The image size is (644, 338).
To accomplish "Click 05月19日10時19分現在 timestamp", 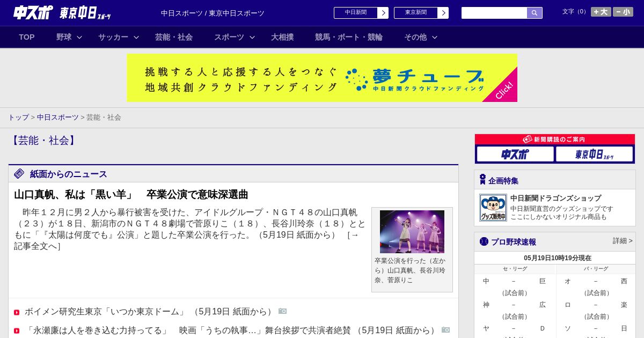I will click(558, 258).
